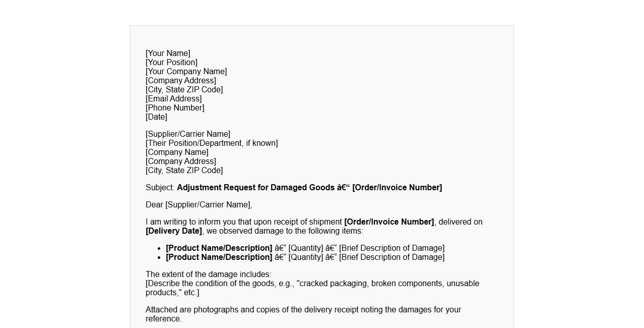This screenshot has width=644, height=328.
Task: Click the [Phone Number] placeholder
Action: (x=175, y=108)
